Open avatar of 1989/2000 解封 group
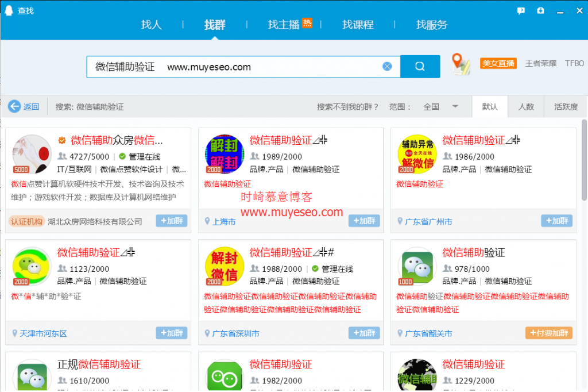588x392 pixels. click(x=225, y=154)
